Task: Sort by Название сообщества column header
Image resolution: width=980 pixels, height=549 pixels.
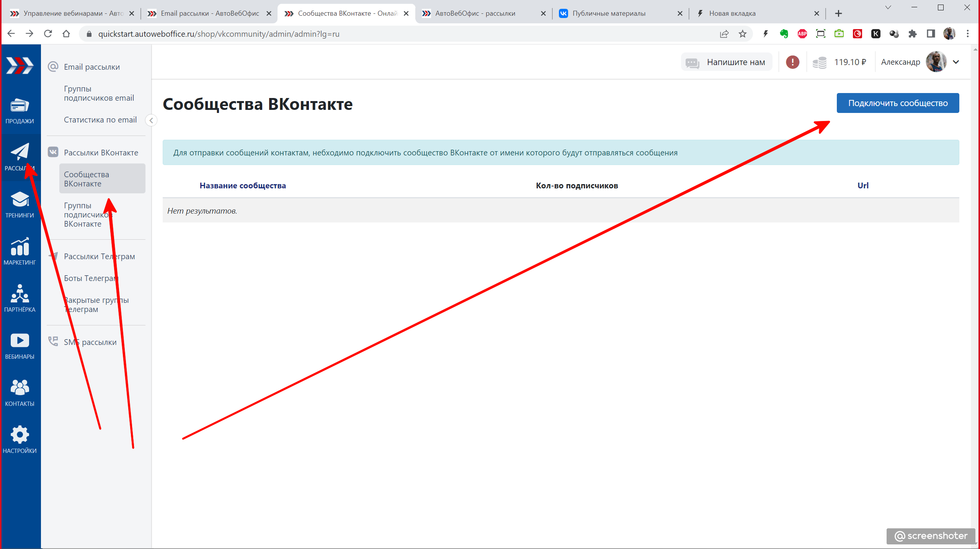Action: tap(243, 186)
